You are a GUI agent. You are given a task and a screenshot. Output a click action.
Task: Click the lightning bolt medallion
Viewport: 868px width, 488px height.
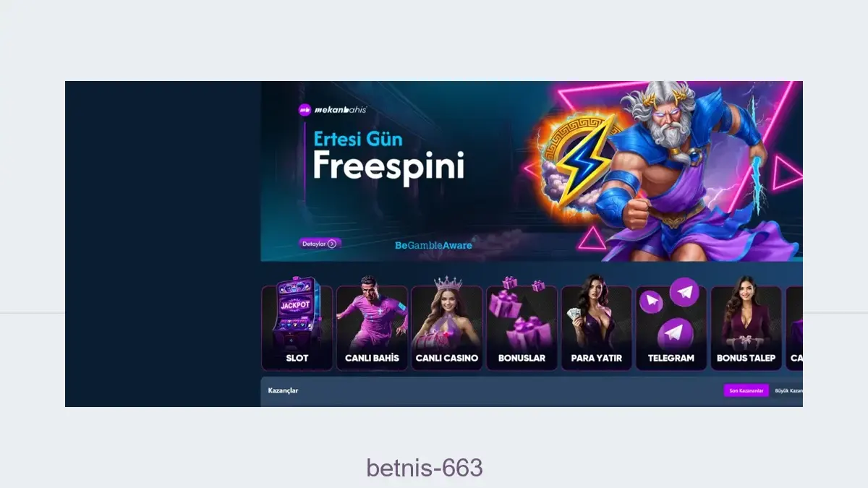(576, 162)
